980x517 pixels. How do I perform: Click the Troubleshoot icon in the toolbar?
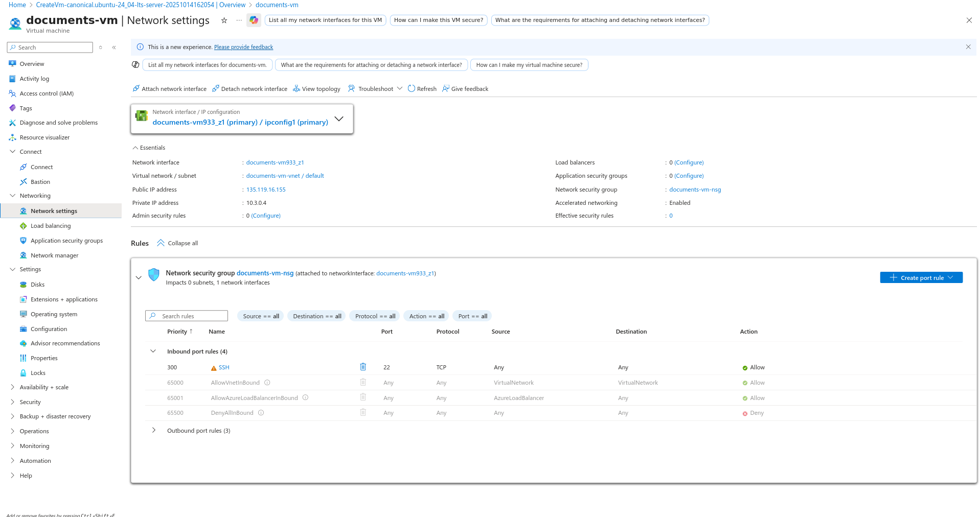pos(351,88)
